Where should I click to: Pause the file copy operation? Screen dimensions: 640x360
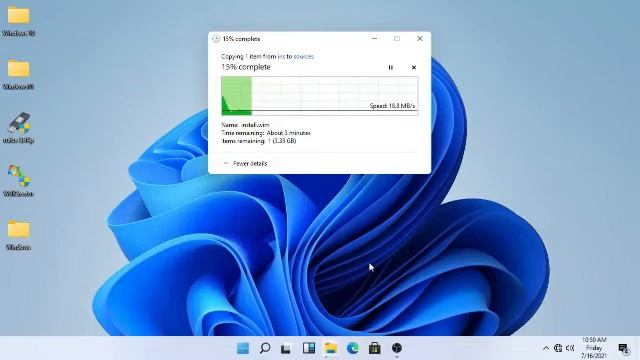[391, 68]
